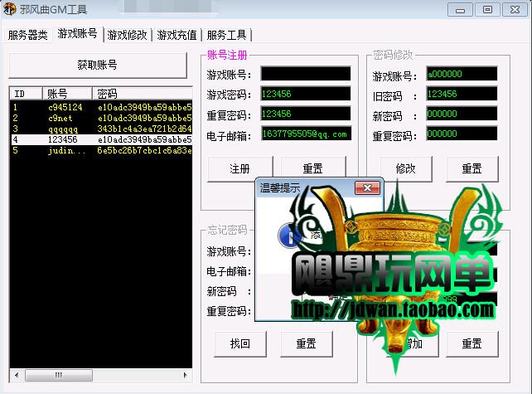Select the 游戏充值 tab
The height and width of the screenshot is (394, 532).
coord(177,35)
